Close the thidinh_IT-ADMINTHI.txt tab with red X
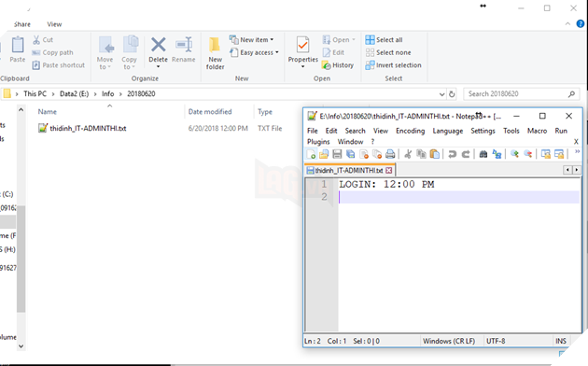Image resolution: width=588 pixels, height=366 pixels. coord(389,170)
